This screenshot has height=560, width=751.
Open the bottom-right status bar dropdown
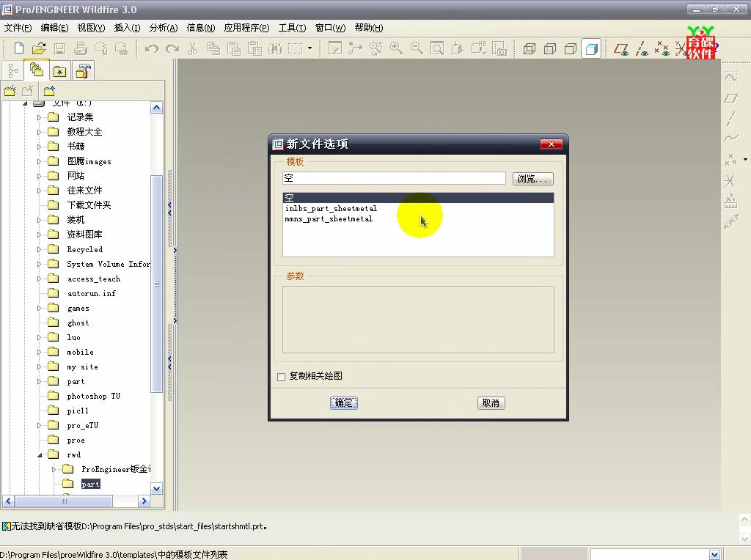[x=714, y=554]
